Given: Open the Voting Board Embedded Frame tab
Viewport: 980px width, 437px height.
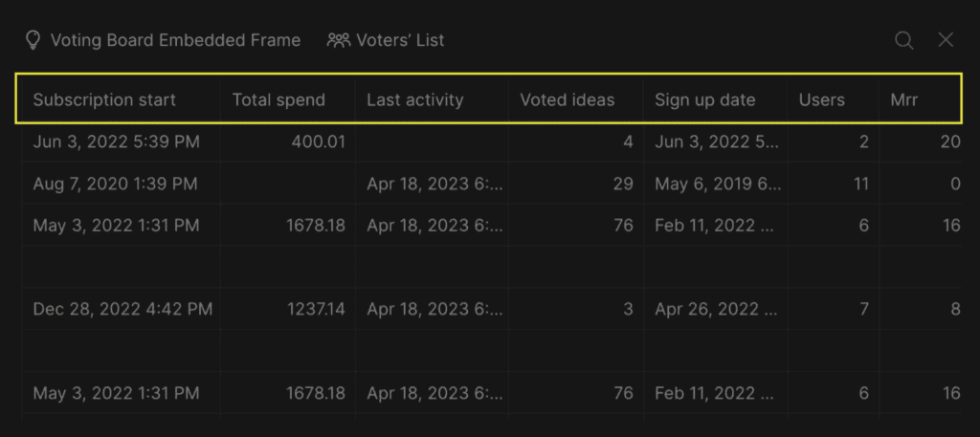Looking at the screenshot, I should coord(163,40).
